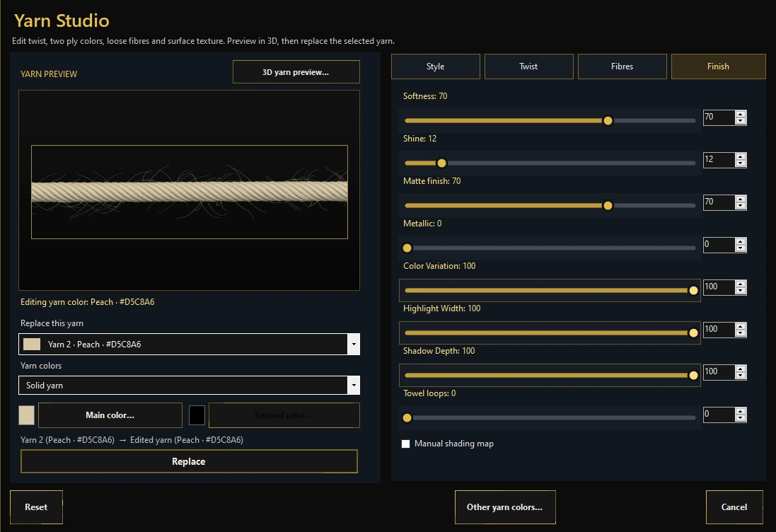Click the Highlight Width value field
The height and width of the screenshot is (532, 776).
[719, 330]
